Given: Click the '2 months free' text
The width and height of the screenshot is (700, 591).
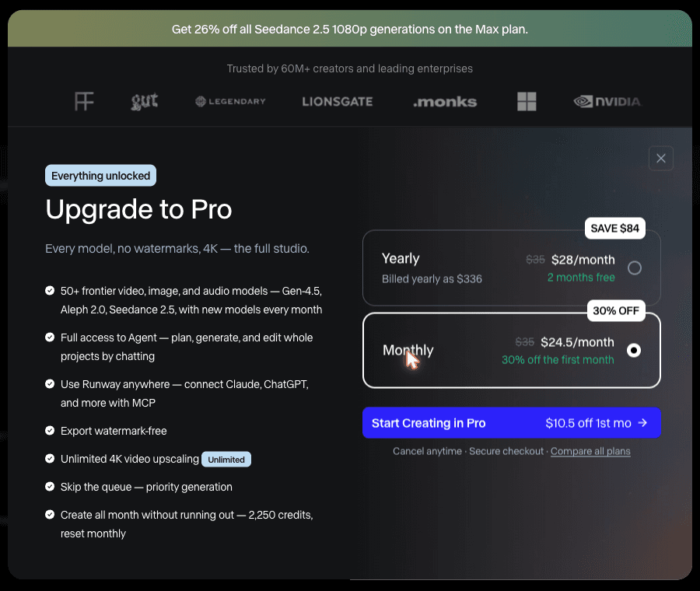Looking at the screenshot, I should (581, 278).
